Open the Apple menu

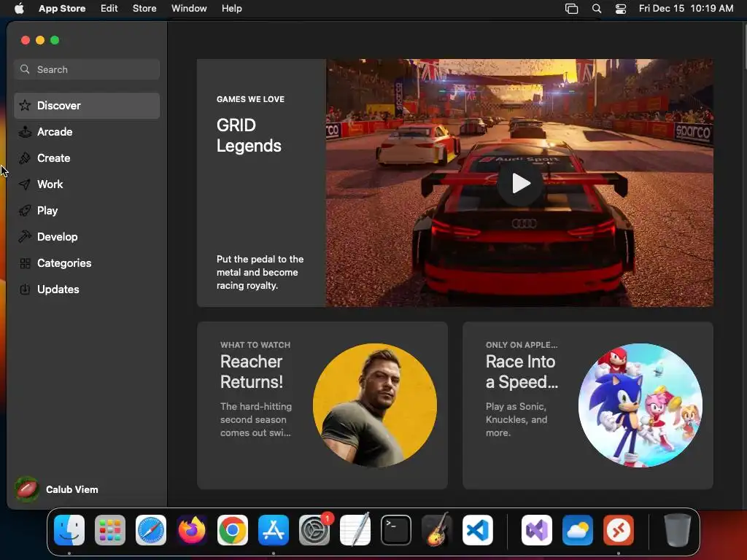(19, 8)
